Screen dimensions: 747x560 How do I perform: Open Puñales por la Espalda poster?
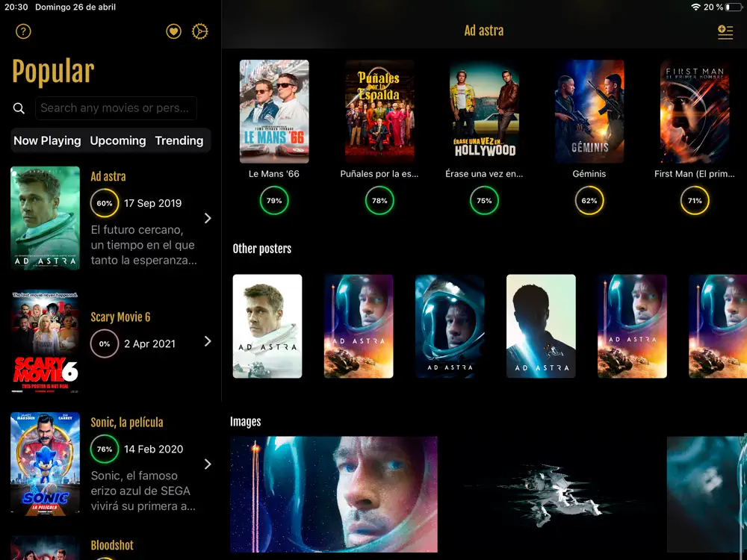coord(379,111)
